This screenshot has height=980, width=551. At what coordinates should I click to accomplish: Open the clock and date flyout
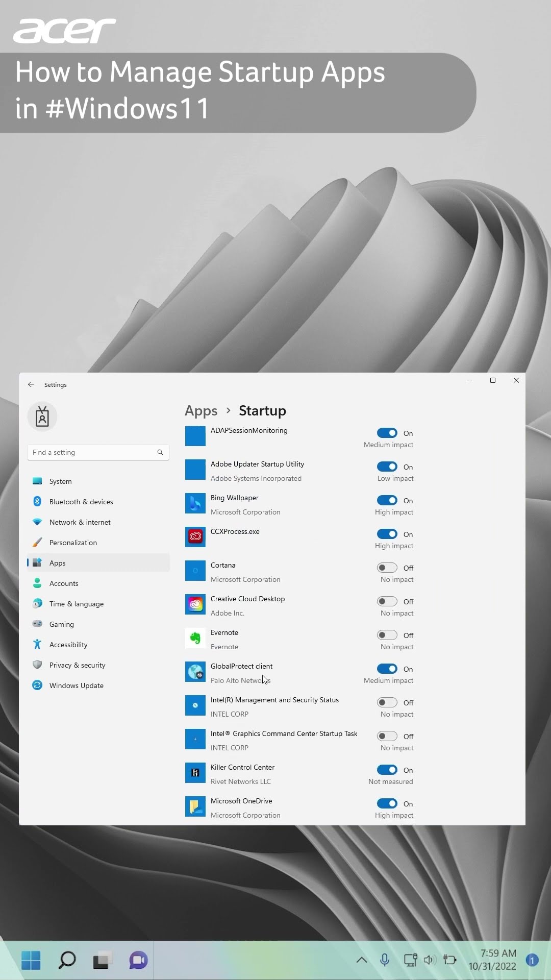492,960
